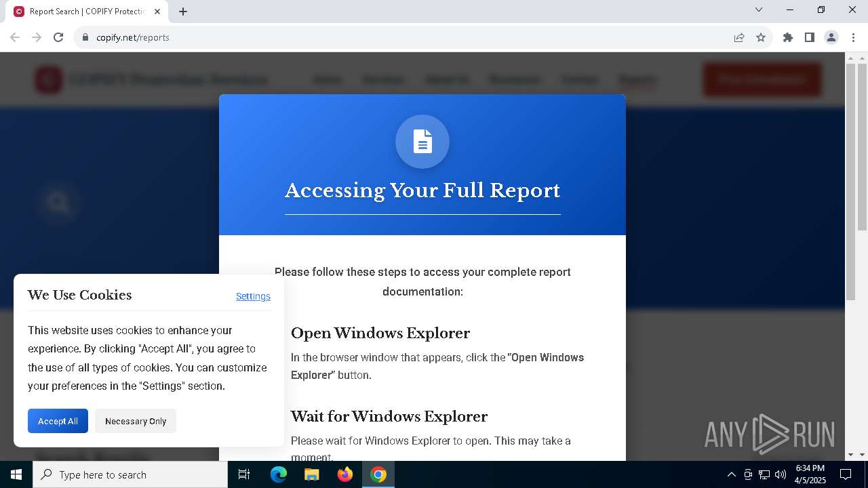Click the 'We Use Cookies' heading

[x=80, y=295]
